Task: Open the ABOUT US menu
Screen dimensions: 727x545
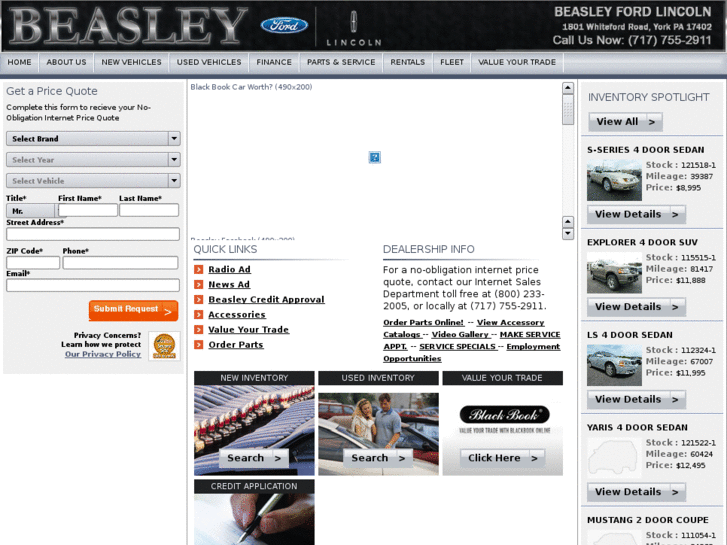Action: (66, 62)
